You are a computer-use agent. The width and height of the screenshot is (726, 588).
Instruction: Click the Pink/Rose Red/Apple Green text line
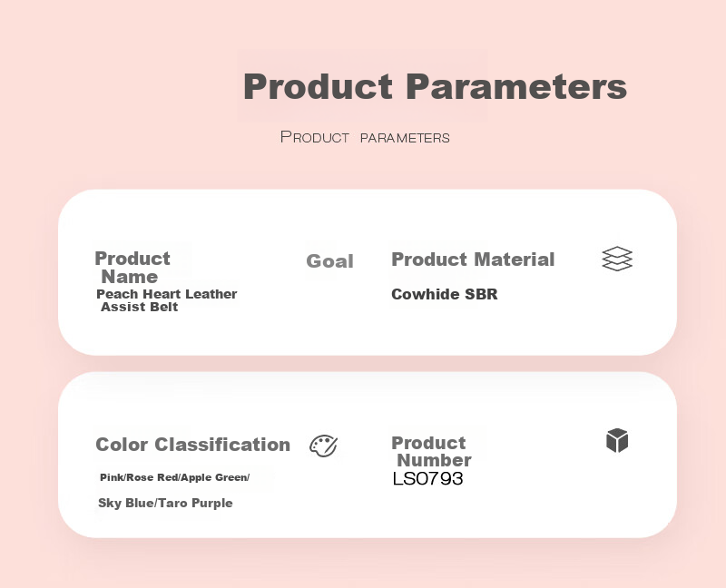pyautogui.click(x=174, y=477)
